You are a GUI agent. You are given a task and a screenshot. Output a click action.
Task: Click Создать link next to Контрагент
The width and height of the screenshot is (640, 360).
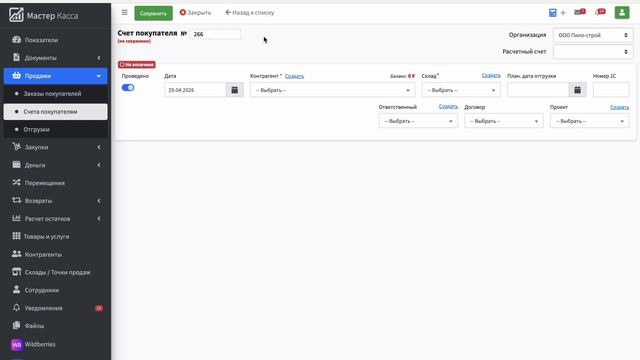pos(294,76)
